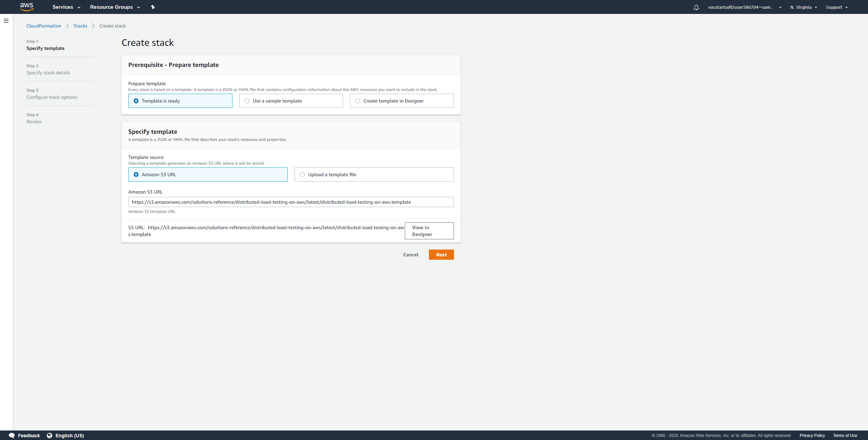Choose Upload a template file option
Screen dimensions: 868x440
[374, 175]
